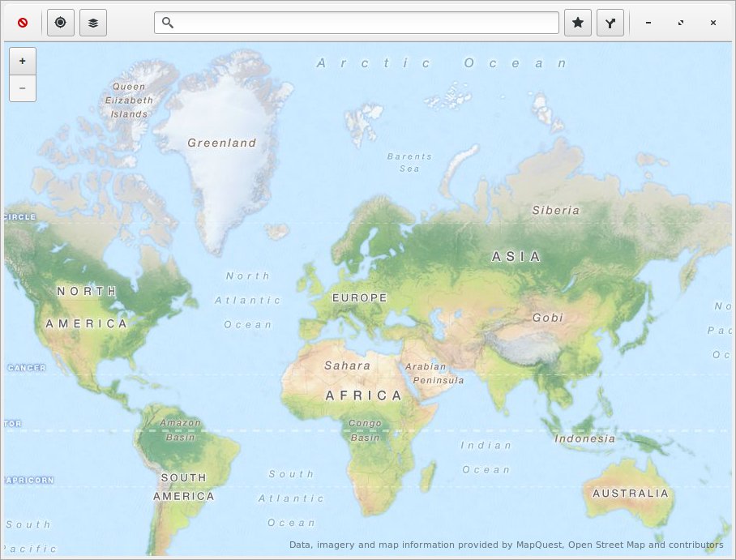Click the Queen Elizabeth Islands label
This screenshot has height=560, width=736.
tap(129, 100)
